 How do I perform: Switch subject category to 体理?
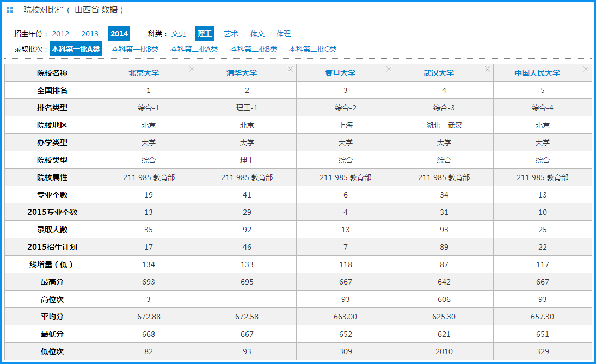click(284, 34)
